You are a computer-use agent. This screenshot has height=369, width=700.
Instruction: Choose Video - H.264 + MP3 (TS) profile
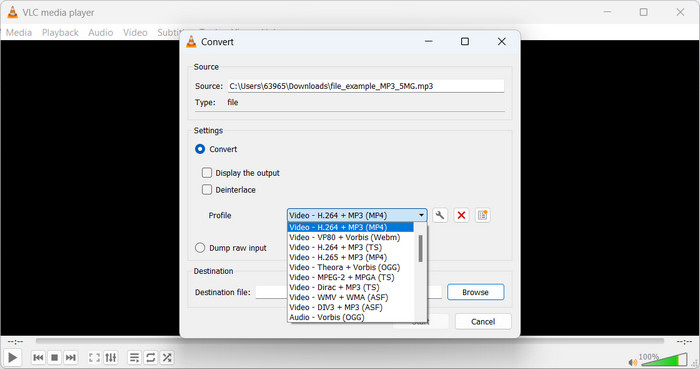(x=350, y=247)
